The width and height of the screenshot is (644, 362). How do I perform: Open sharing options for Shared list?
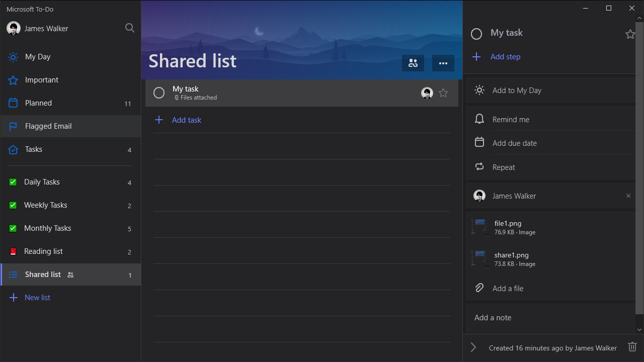(x=413, y=63)
